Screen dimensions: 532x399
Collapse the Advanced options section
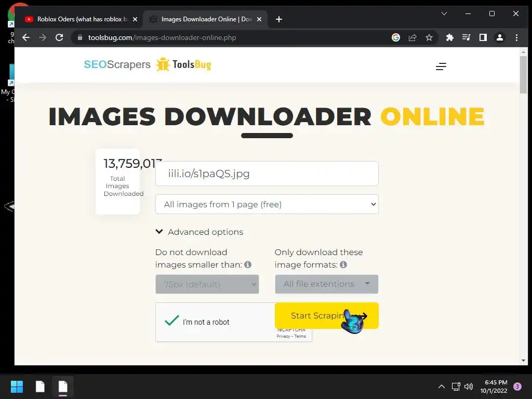pyautogui.click(x=199, y=232)
